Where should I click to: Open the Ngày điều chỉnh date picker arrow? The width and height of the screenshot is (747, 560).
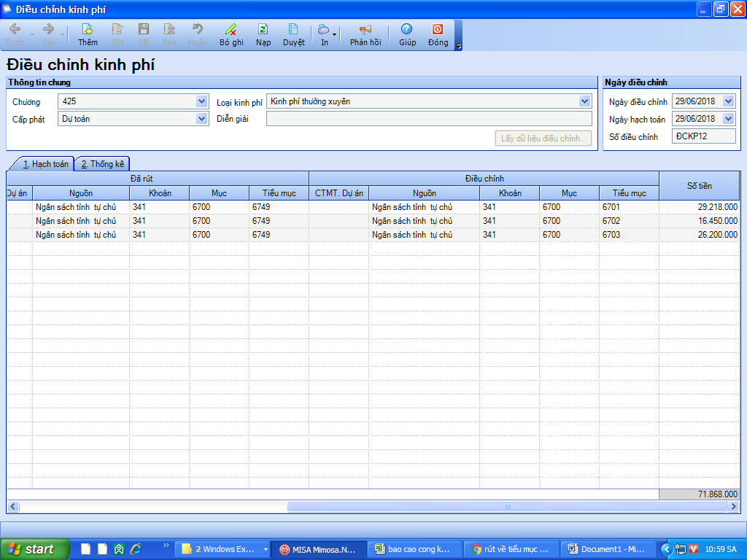tap(729, 101)
